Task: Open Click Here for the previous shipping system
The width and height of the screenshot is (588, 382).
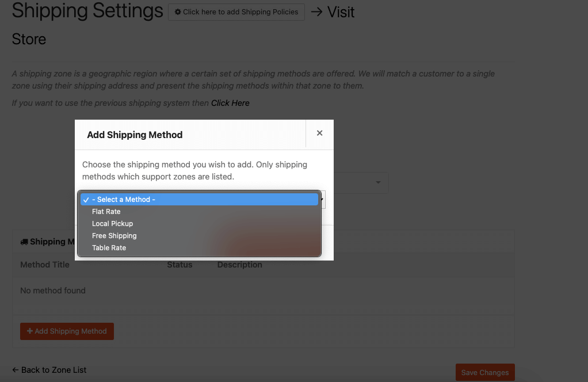Action: pos(230,102)
